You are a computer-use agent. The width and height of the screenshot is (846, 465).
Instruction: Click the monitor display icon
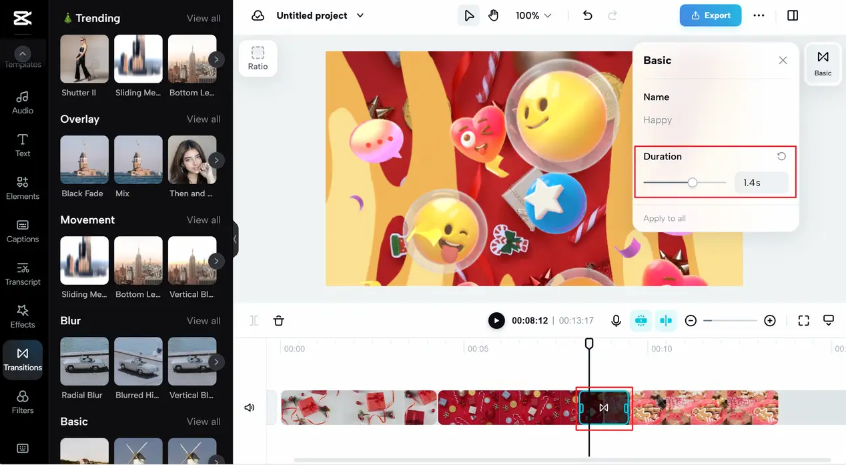[829, 320]
